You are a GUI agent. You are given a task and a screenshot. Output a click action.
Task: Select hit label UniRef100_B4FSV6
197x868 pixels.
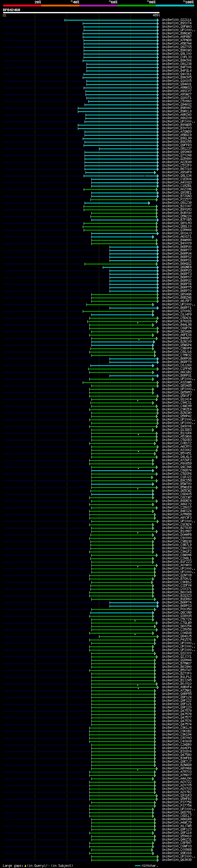[176, 67]
